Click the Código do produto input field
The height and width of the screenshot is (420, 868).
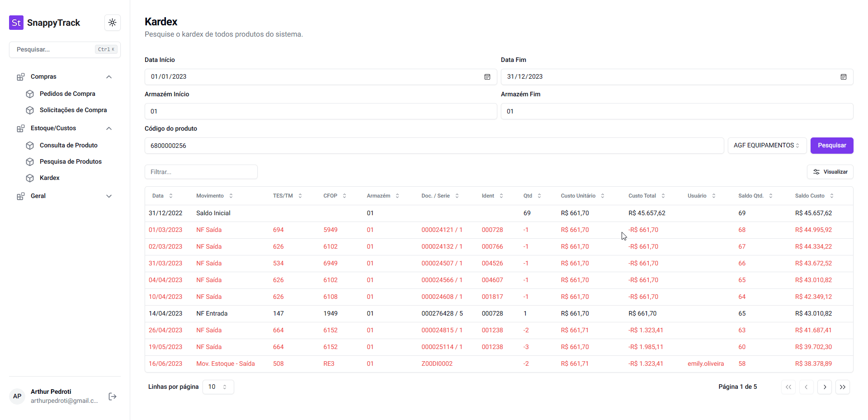tap(434, 146)
